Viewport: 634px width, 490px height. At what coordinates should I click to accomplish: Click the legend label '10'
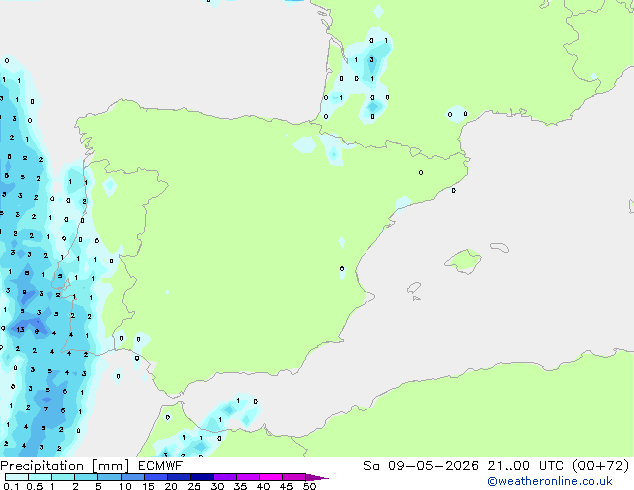125,486
